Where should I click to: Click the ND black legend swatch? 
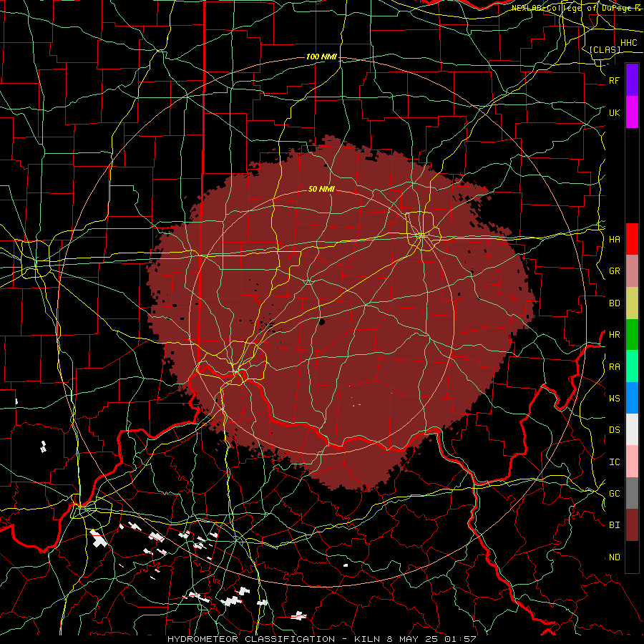[632, 557]
